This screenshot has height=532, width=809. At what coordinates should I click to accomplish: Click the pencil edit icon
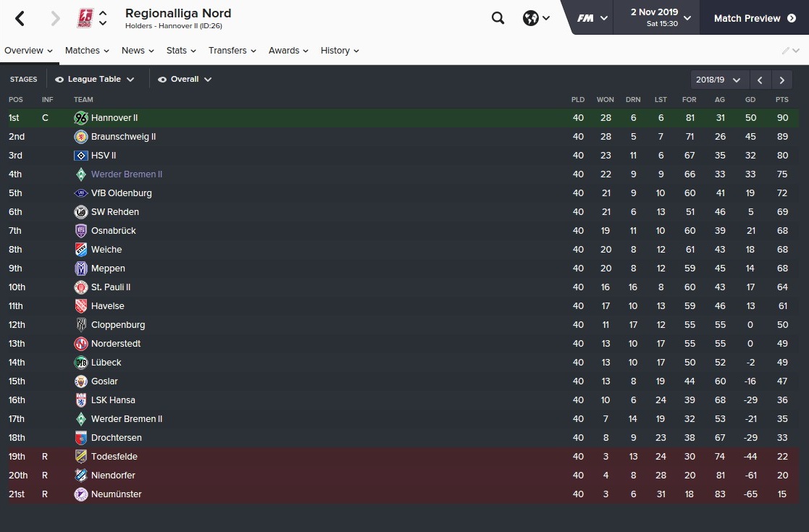[x=785, y=51]
